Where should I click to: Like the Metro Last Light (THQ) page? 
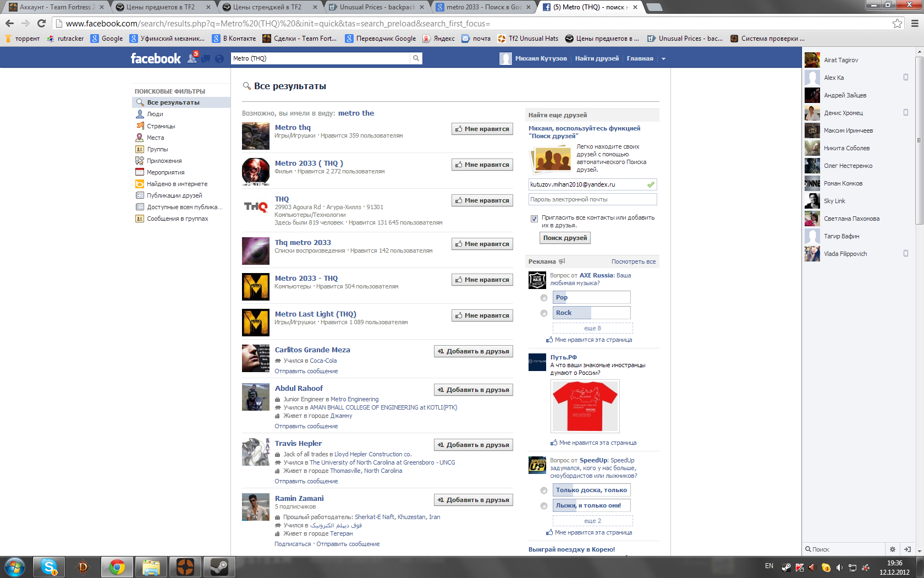click(x=482, y=315)
